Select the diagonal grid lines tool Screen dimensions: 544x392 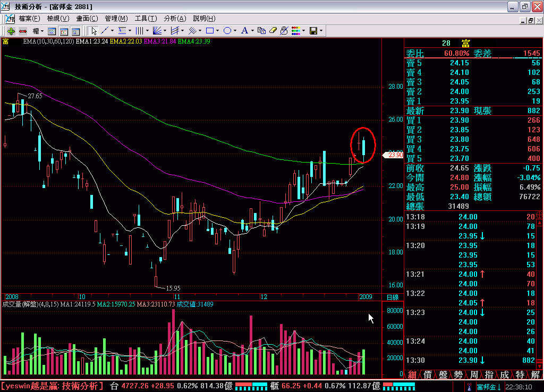click(192, 31)
